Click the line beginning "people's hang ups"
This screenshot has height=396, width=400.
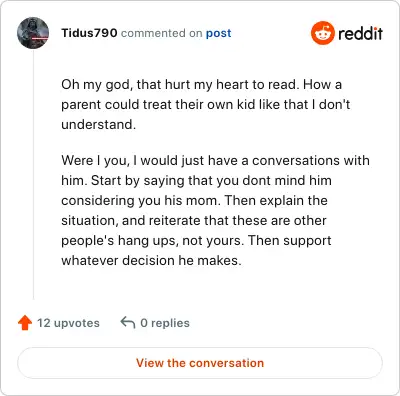coord(196,241)
